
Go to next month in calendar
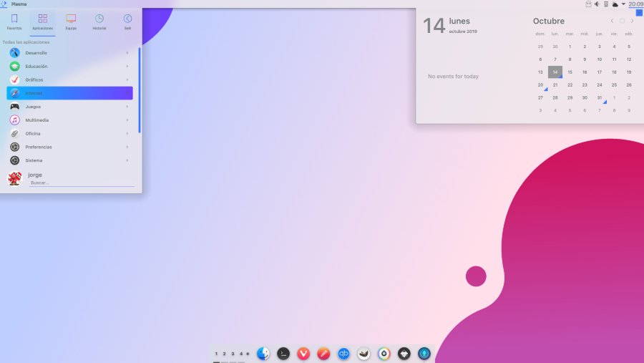point(632,21)
